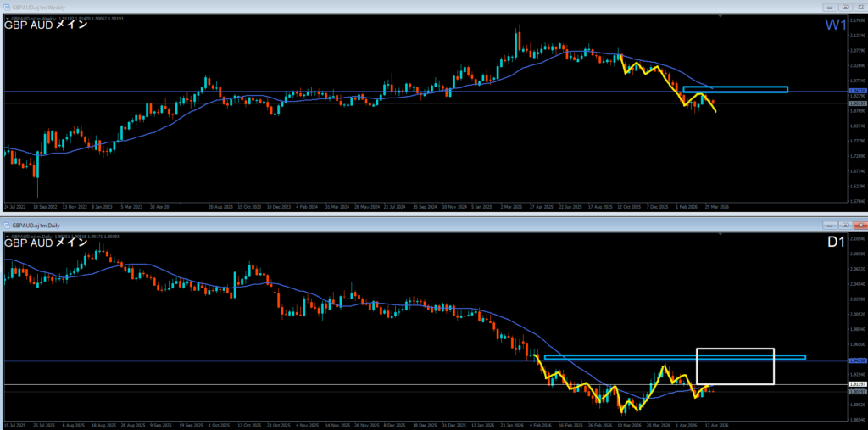Click the 29 Mar 2026 date on Weekly time axis
The image size is (868, 430).
click(x=717, y=206)
